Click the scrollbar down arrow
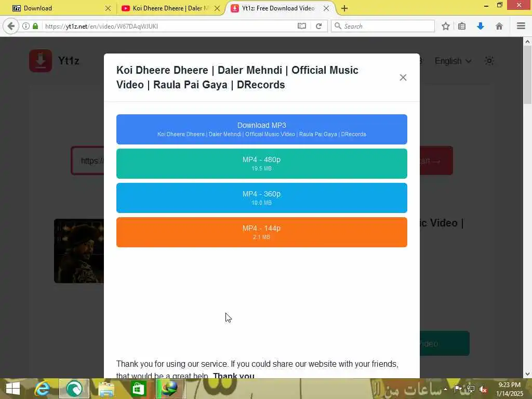Screen dimensions: 532x399 (527, 374)
